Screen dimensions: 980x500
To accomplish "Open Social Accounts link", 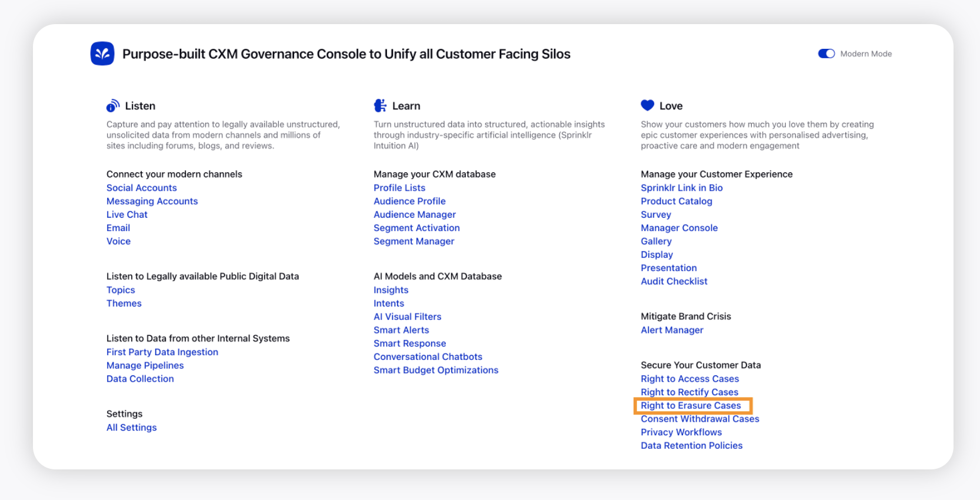I will [142, 188].
